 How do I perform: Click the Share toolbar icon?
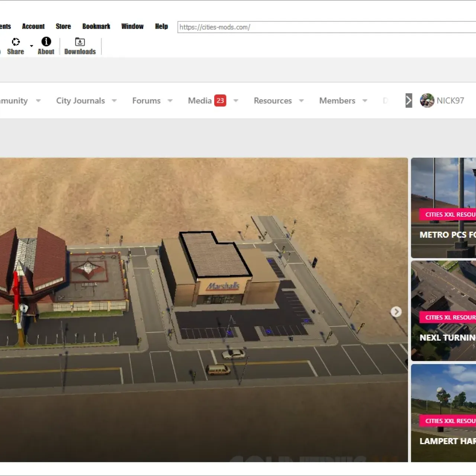(16, 46)
